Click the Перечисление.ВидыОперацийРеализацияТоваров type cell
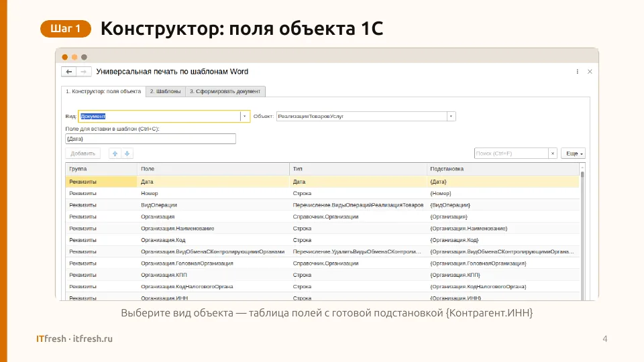 [358, 205]
